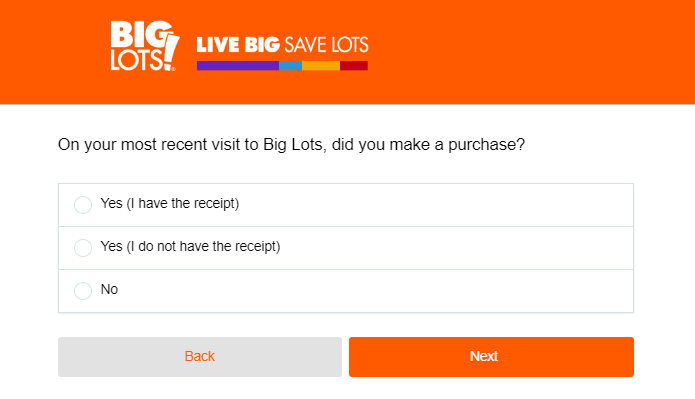Viewport: 695px width, 399px height.
Task: Click the blue segment of the color bar
Action: pos(290,66)
